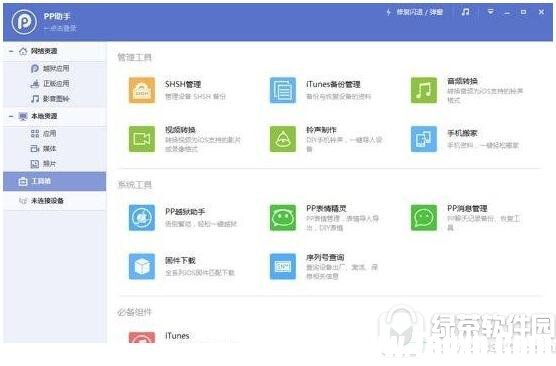Viewport: 556px width, 366px height.
Task: Open the 视频转换 camera tool icon
Action: 142,139
